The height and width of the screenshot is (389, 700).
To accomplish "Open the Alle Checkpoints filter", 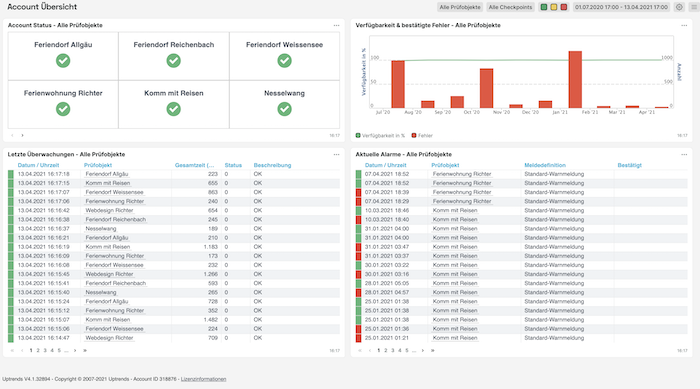I will click(510, 7).
